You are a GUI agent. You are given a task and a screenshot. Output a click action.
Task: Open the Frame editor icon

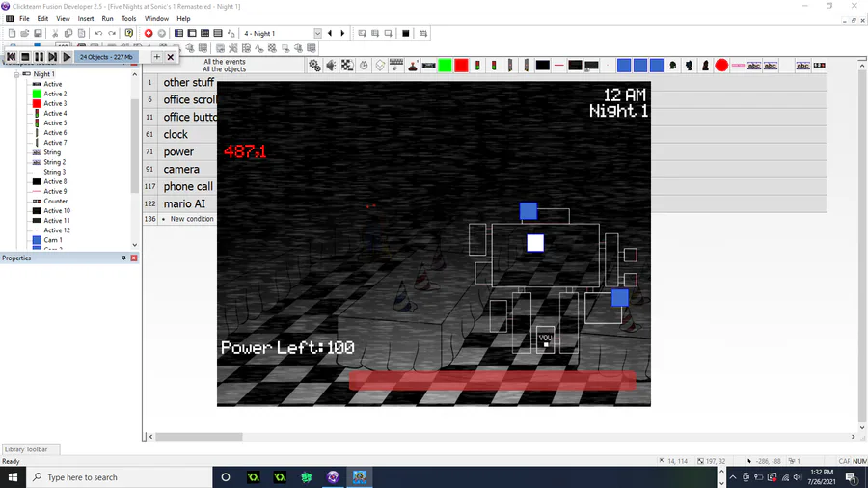click(x=192, y=33)
